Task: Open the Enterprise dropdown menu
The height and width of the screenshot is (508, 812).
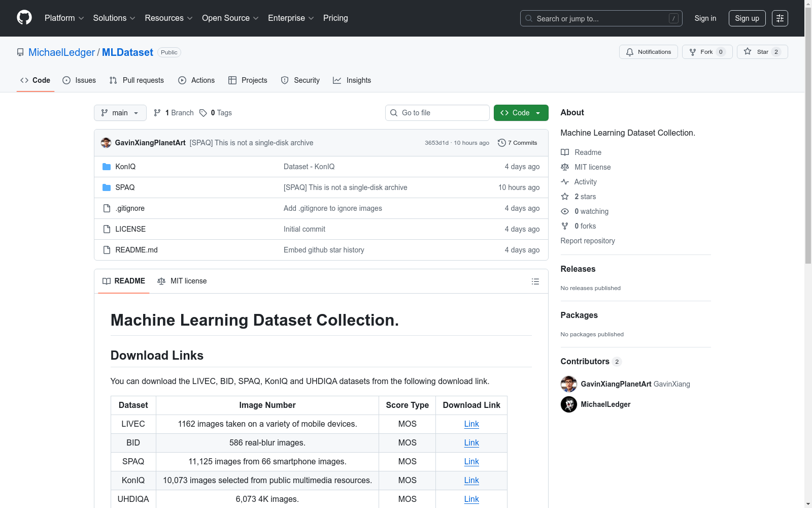Action: pos(291,18)
